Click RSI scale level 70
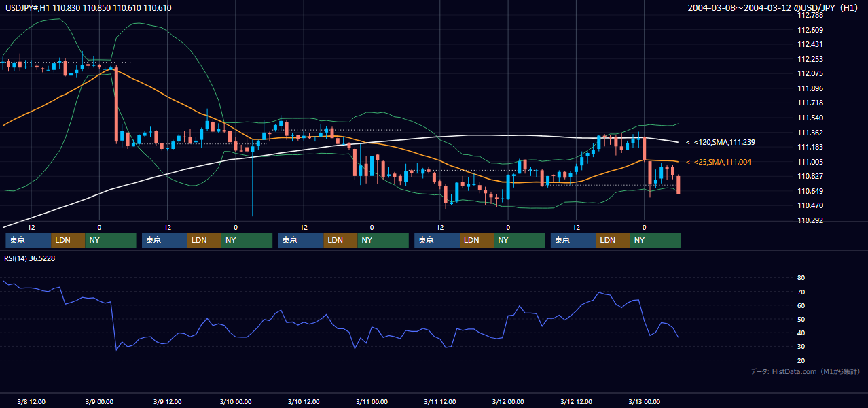Screen dimensions: 868x408 point(801,292)
